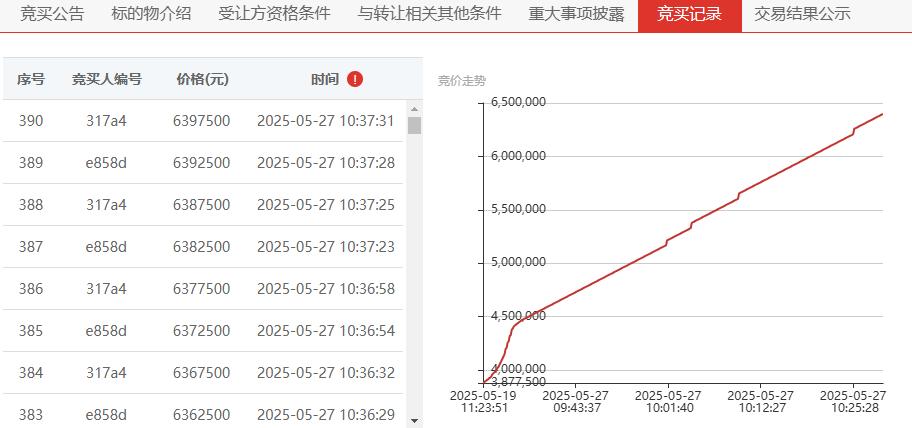Click price 6362500
Screen dimensions: 912x428
pyautogui.click(x=201, y=415)
